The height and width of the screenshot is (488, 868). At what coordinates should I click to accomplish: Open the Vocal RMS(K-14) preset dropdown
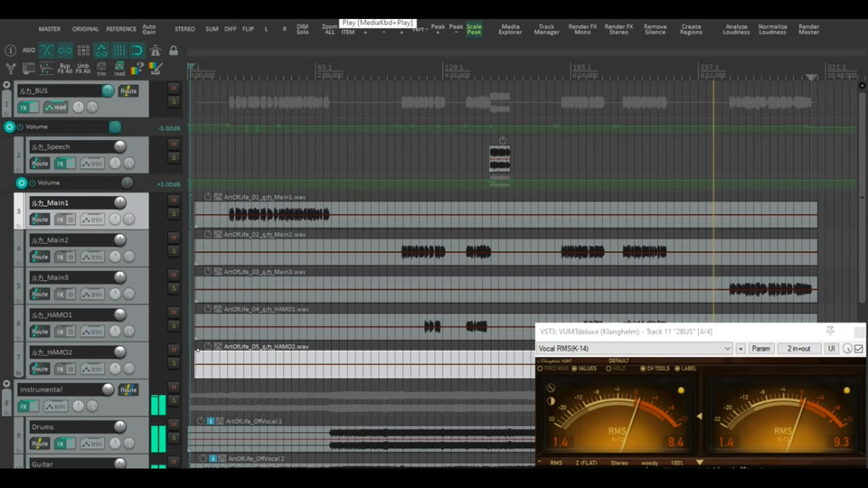click(x=635, y=349)
